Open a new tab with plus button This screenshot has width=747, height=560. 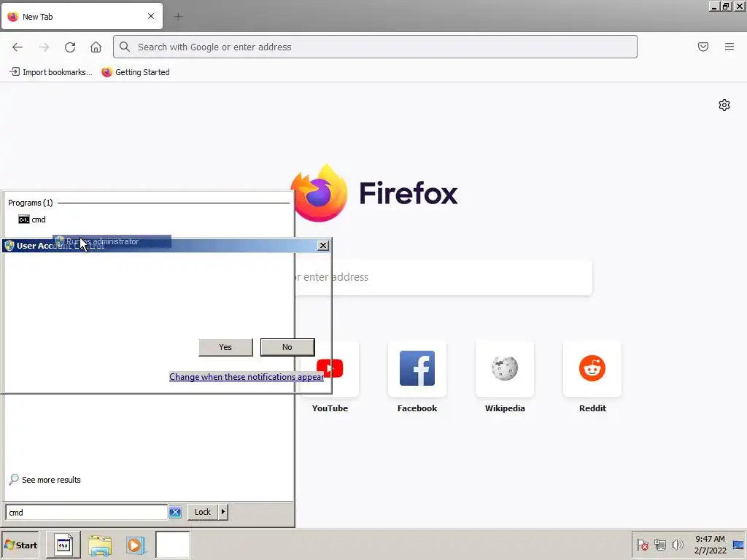coord(178,17)
